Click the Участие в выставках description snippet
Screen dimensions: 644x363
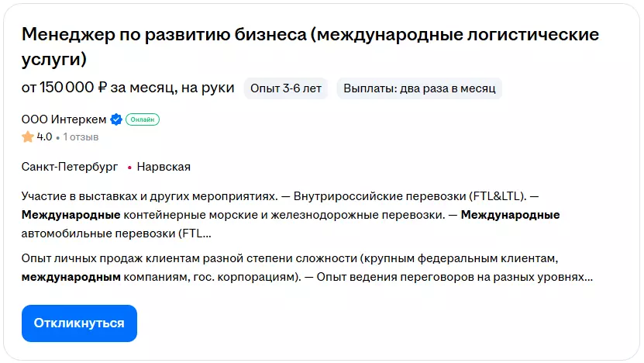[x=149, y=196]
